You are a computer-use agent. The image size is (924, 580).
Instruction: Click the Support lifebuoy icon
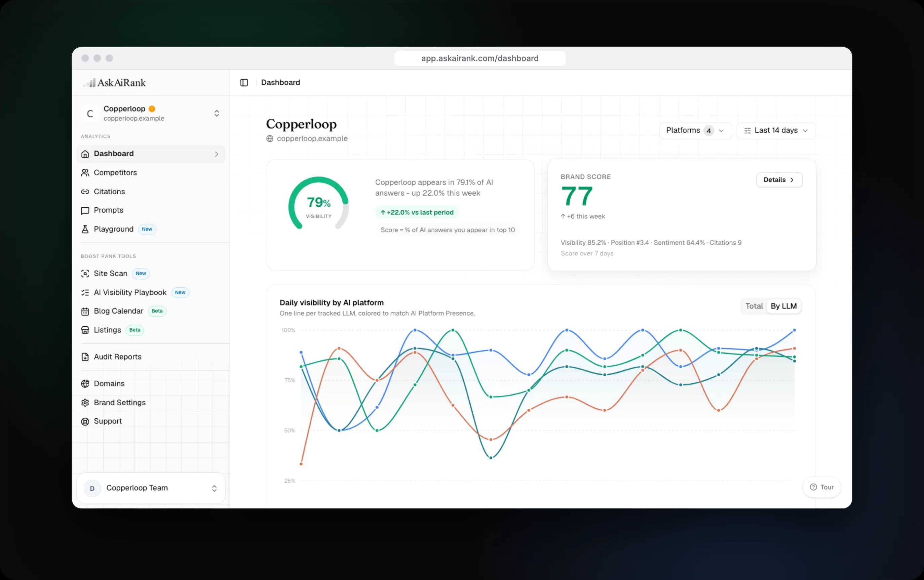pyautogui.click(x=85, y=421)
